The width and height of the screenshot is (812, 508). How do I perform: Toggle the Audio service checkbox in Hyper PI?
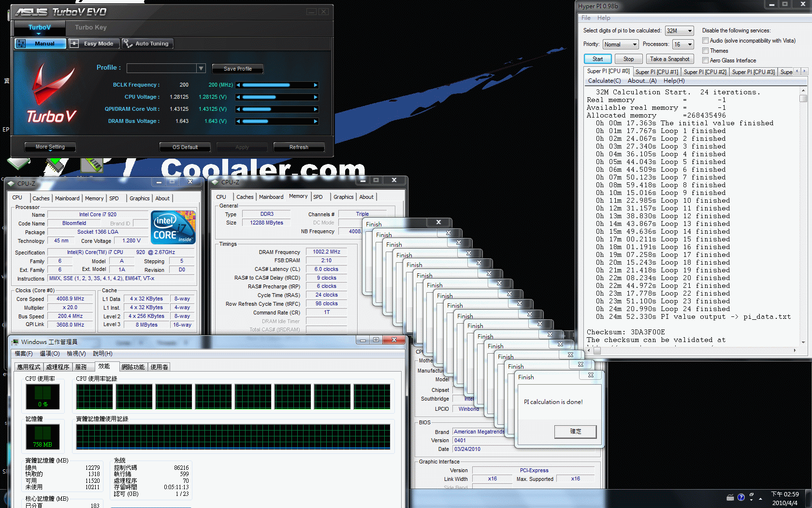click(705, 41)
